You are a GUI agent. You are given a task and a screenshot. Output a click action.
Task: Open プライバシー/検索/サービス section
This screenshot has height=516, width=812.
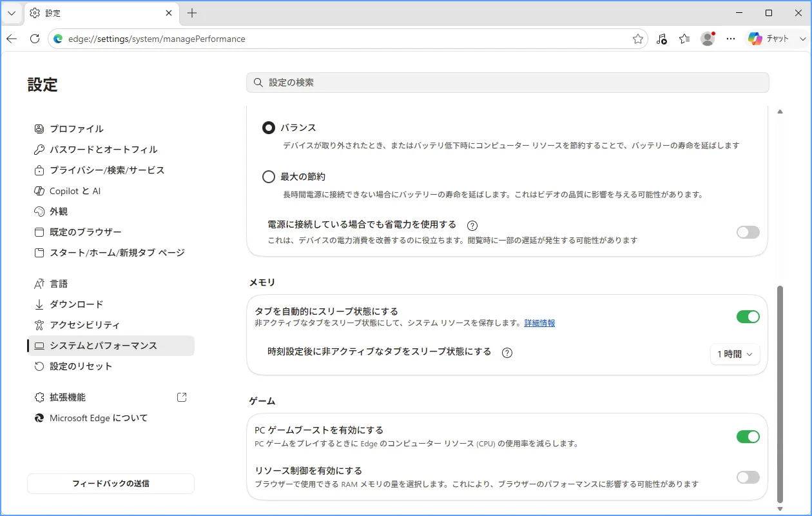point(111,170)
